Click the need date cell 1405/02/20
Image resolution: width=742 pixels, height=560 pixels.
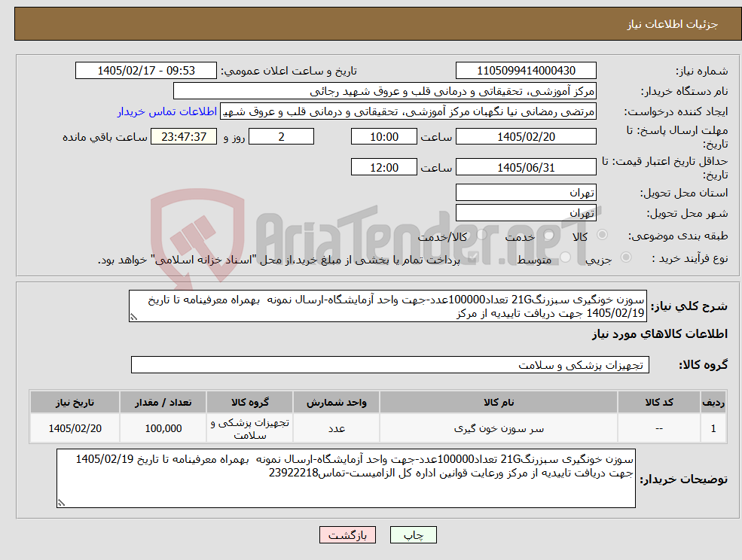(x=75, y=428)
